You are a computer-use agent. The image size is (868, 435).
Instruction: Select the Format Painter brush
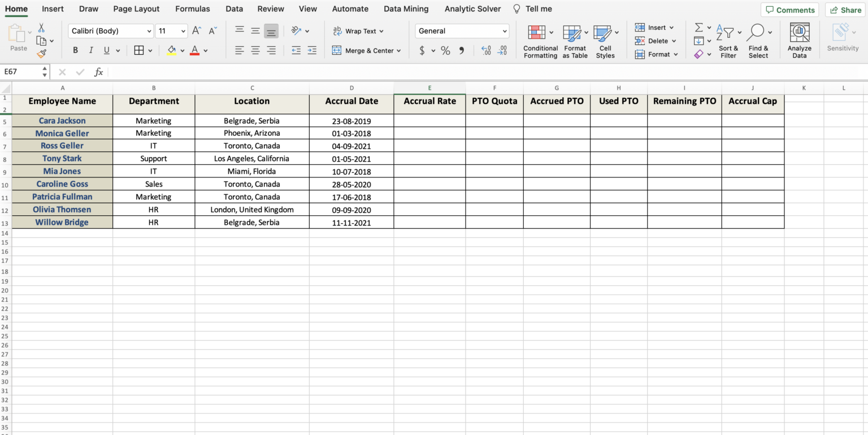pos(41,54)
